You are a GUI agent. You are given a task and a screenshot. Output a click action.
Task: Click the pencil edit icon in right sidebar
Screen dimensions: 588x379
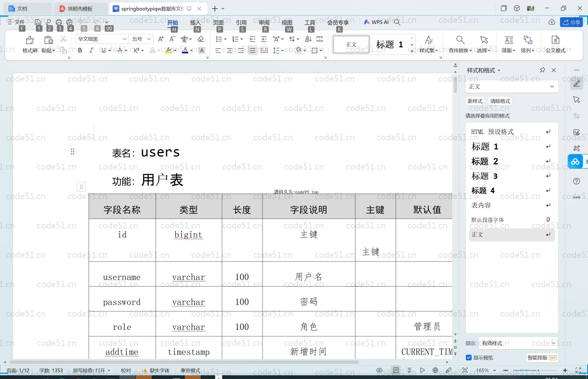[576, 83]
